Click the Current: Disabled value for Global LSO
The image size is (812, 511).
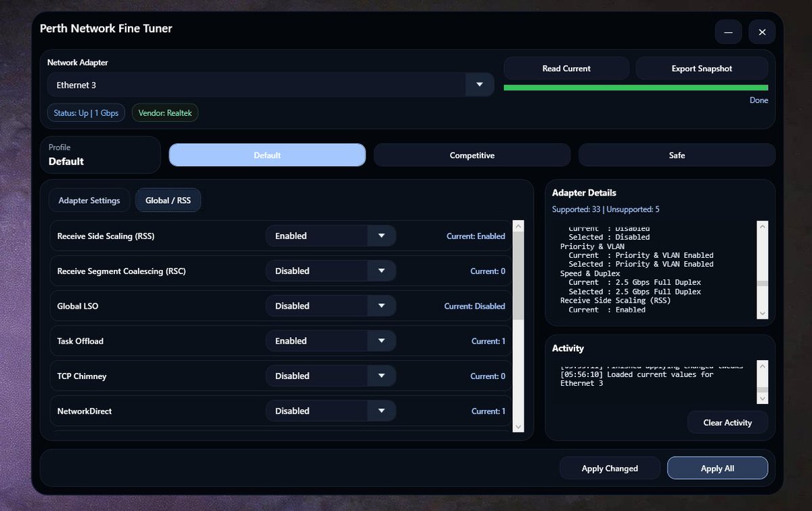(x=474, y=307)
